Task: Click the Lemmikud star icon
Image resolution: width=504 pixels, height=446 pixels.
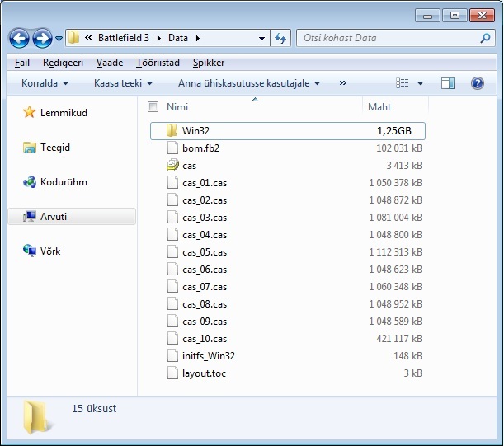Action: click(x=29, y=112)
